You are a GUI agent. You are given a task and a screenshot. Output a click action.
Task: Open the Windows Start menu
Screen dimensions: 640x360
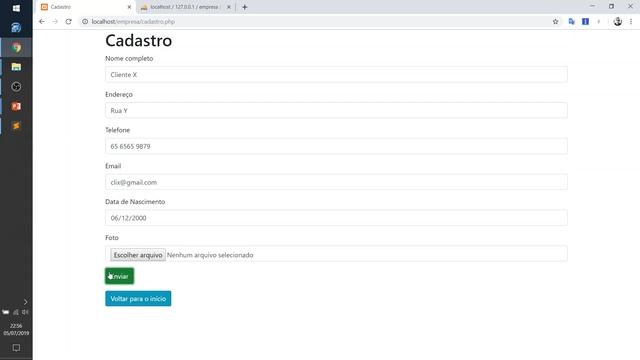16,8
